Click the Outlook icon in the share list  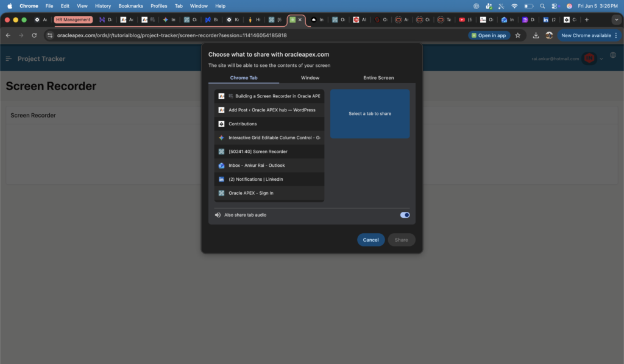[221, 166]
